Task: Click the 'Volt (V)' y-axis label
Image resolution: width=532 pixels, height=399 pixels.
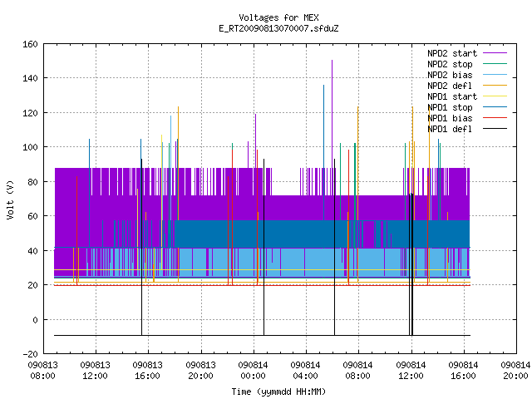Action: click(x=11, y=199)
